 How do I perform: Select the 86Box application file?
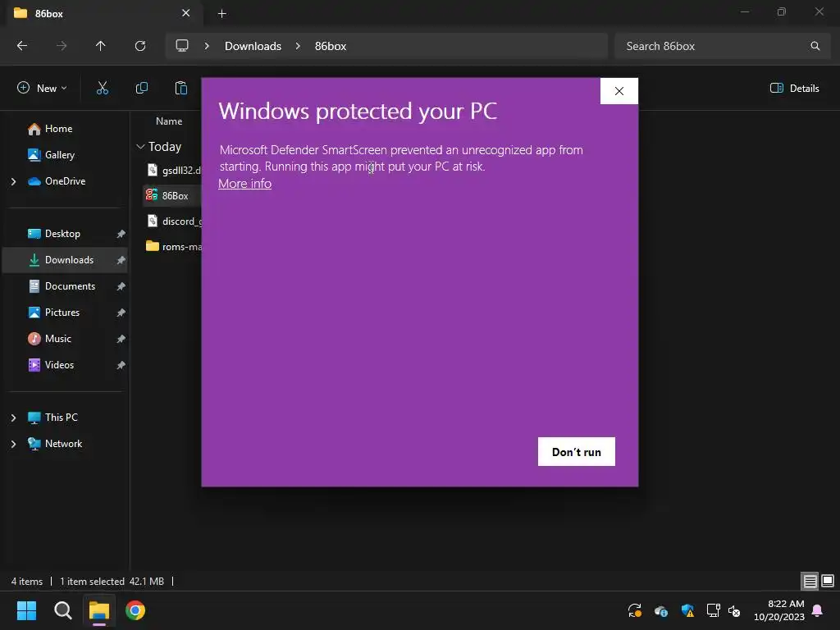tap(172, 195)
